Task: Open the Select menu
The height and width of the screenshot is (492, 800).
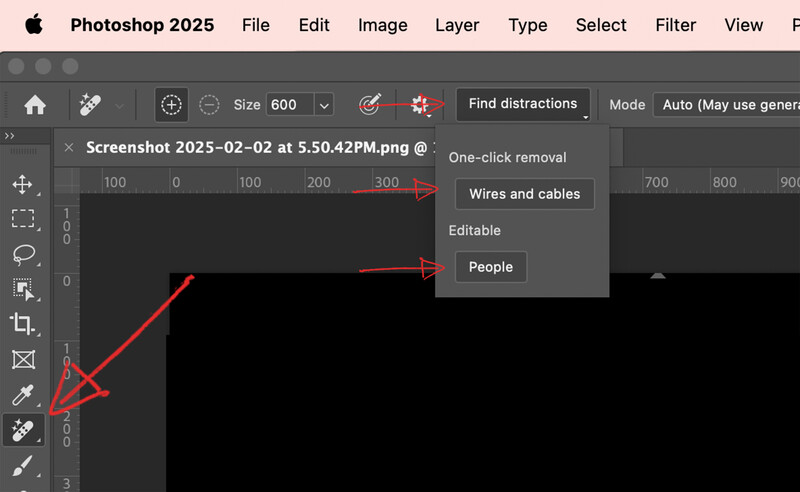Action: pyautogui.click(x=601, y=25)
